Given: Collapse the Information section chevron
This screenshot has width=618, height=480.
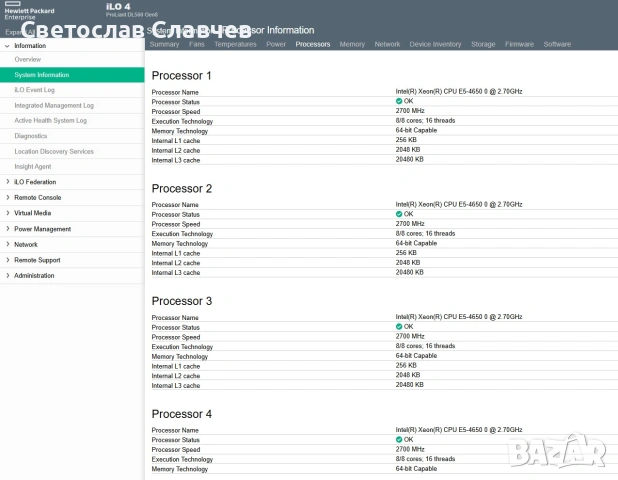Looking at the screenshot, I should (x=7, y=46).
